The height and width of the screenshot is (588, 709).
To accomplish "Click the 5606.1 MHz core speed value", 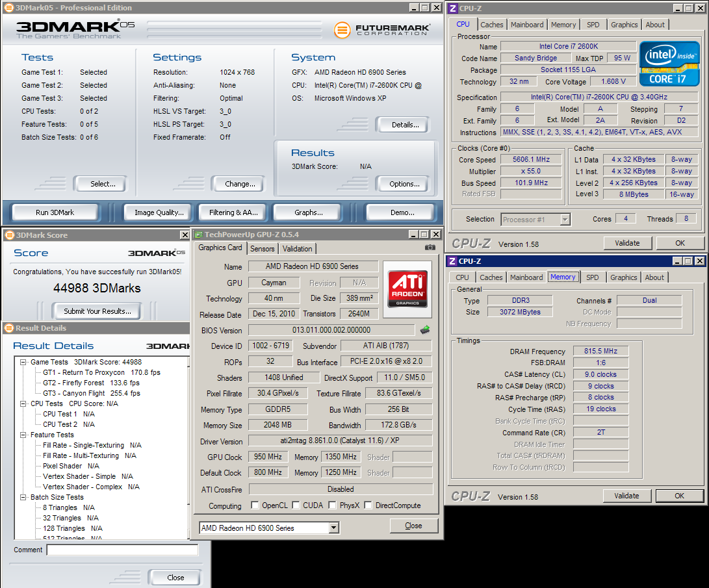I will tap(532, 160).
